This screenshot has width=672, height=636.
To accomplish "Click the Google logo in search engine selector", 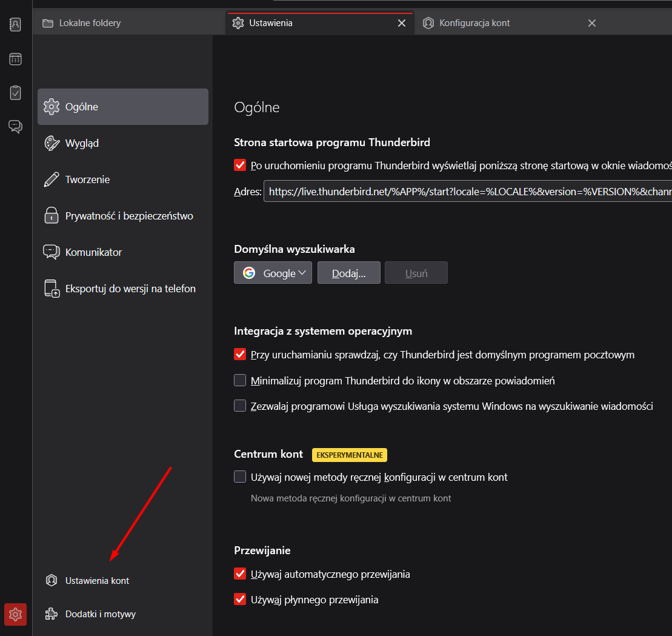I will tap(249, 273).
